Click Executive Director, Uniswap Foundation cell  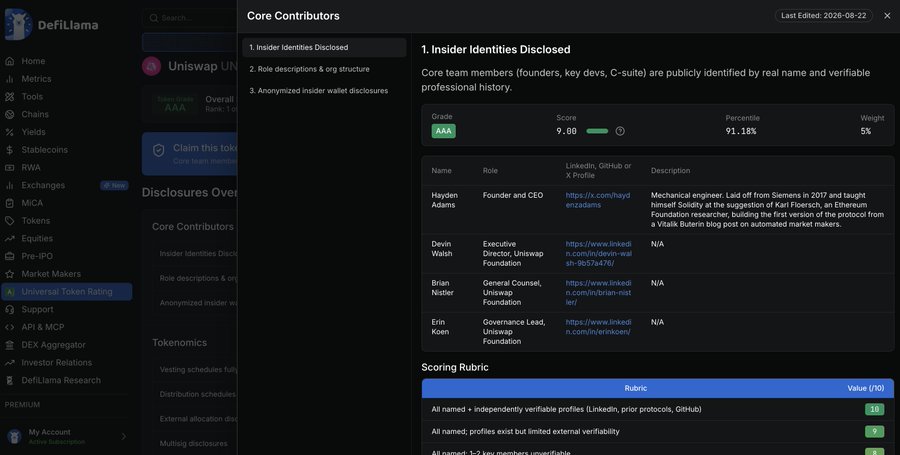pyautogui.click(x=513, y=254)
